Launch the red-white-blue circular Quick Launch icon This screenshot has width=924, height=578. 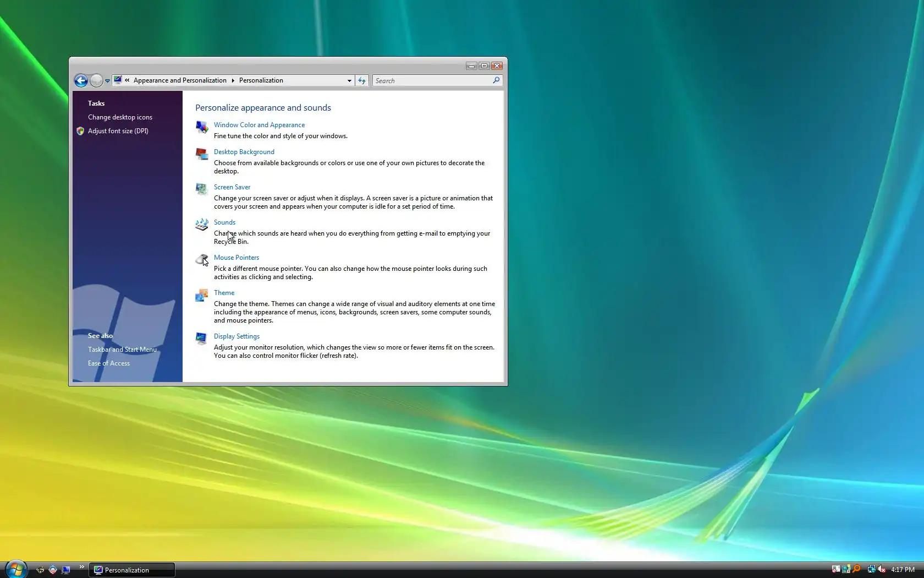[53, 570]
